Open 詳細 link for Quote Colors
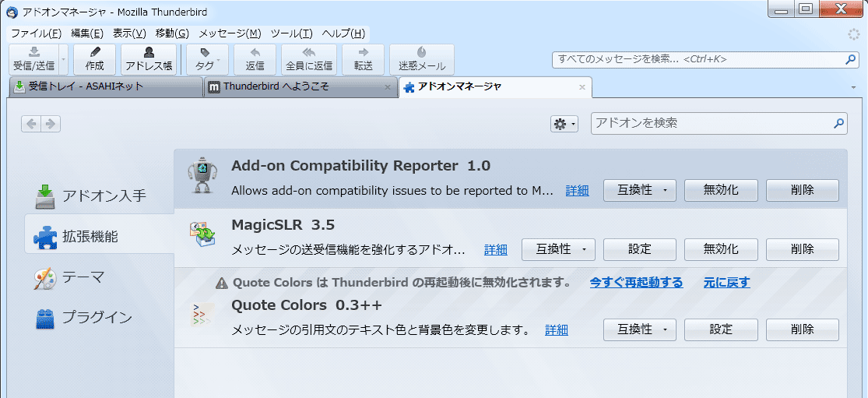 pyautogui.click(x=557, y=330)
